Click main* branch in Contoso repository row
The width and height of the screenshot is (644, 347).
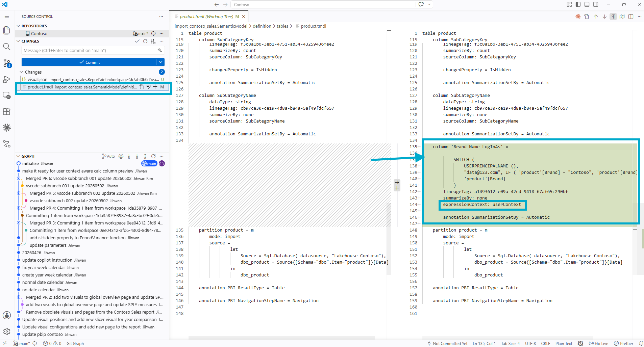(x=140, y=33)
